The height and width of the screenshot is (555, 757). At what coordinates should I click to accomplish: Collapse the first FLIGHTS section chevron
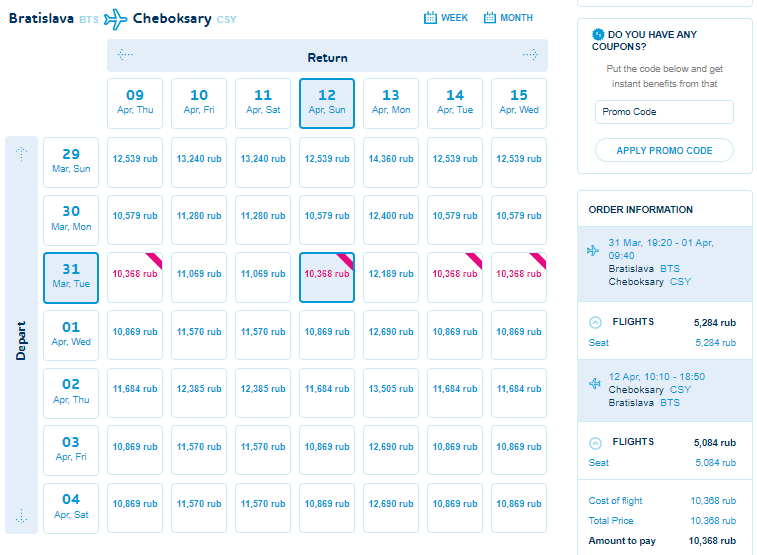tap(595, 322)
